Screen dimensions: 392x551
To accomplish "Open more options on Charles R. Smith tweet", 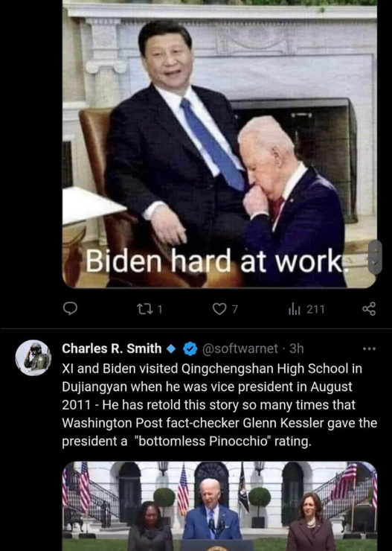I will [x=369, y=349].
